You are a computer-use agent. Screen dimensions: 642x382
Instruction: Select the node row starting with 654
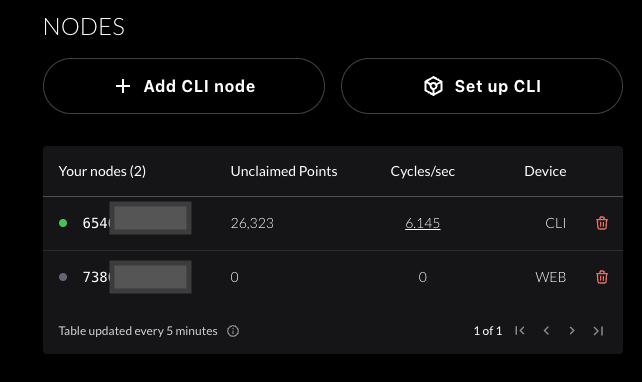pyautogui.click(x=333, y=224)
